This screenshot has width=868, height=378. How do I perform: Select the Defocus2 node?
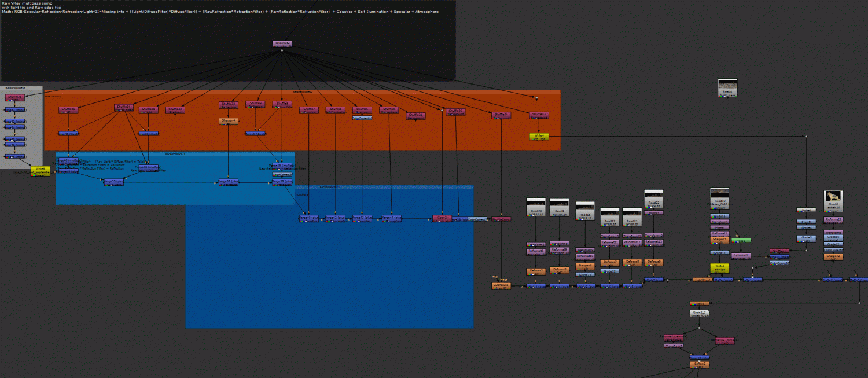536,271
